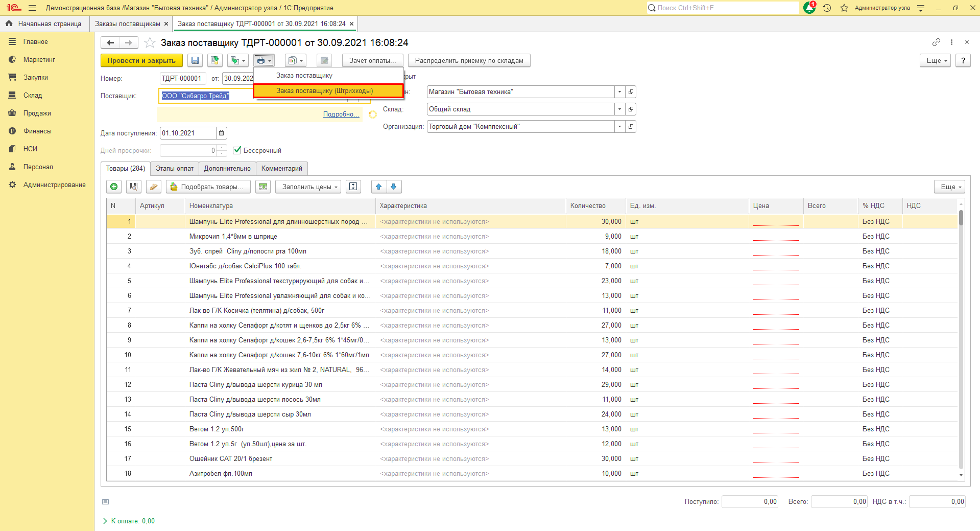Save the document with the floppy disk icon
This screenshot has width=980, height=531.
coord(195,61)
